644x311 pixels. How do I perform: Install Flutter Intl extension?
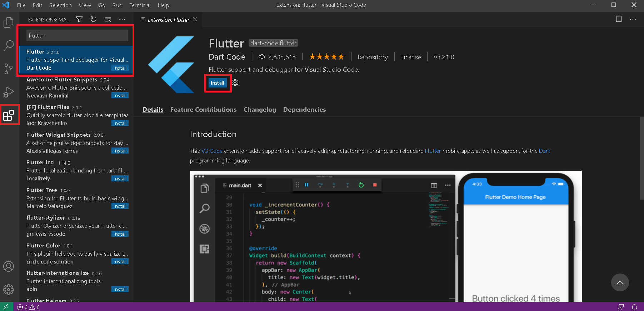tap(120, 179)
